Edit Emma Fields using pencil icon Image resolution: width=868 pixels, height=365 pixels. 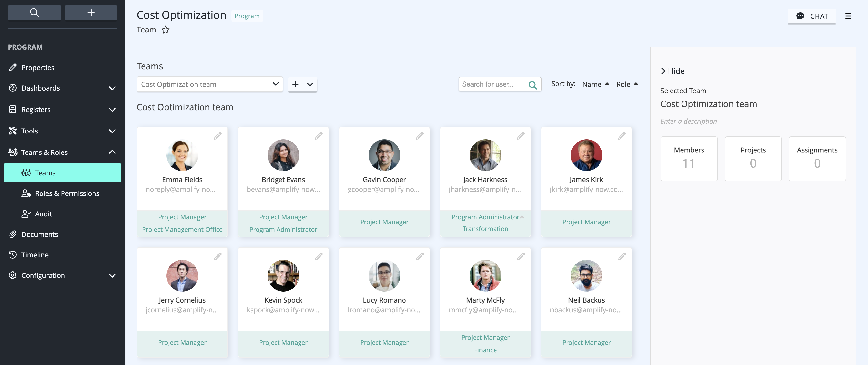tap(218, 136)
